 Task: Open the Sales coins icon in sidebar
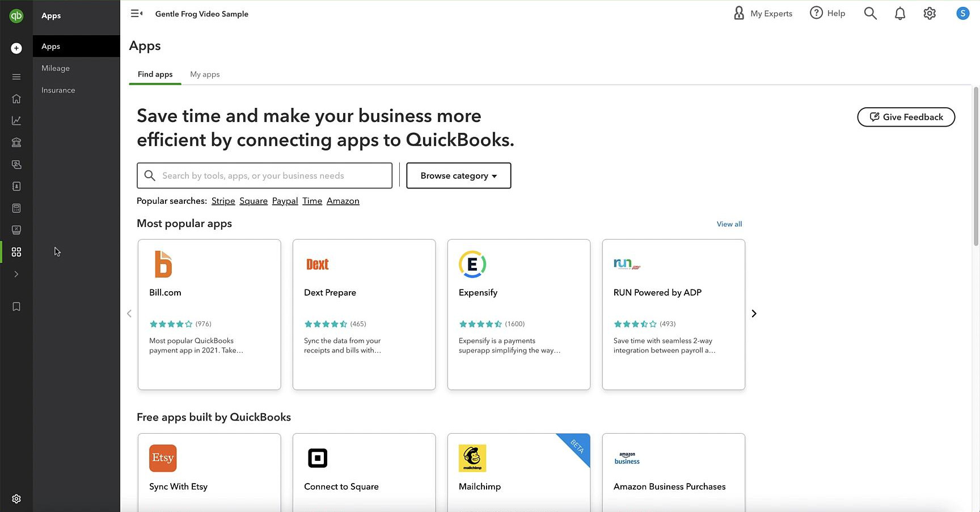[16, 165]
